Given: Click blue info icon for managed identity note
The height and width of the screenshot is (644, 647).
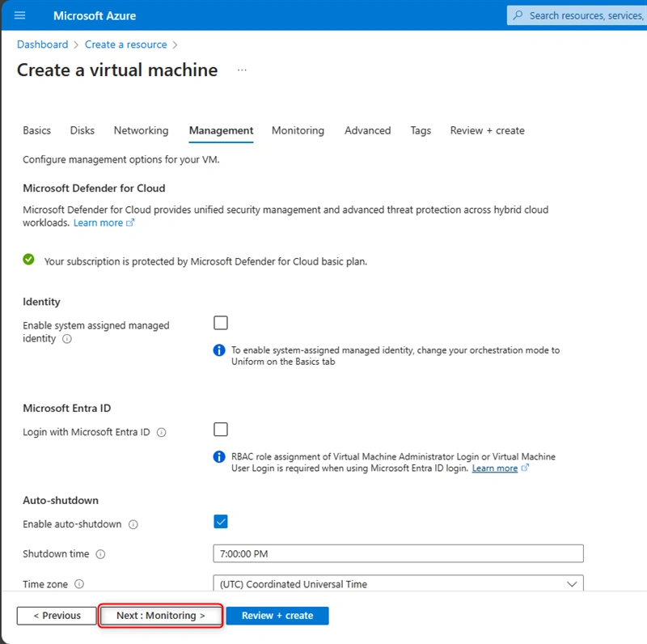Looking at the screenshot, I should [x=219, y=350].
